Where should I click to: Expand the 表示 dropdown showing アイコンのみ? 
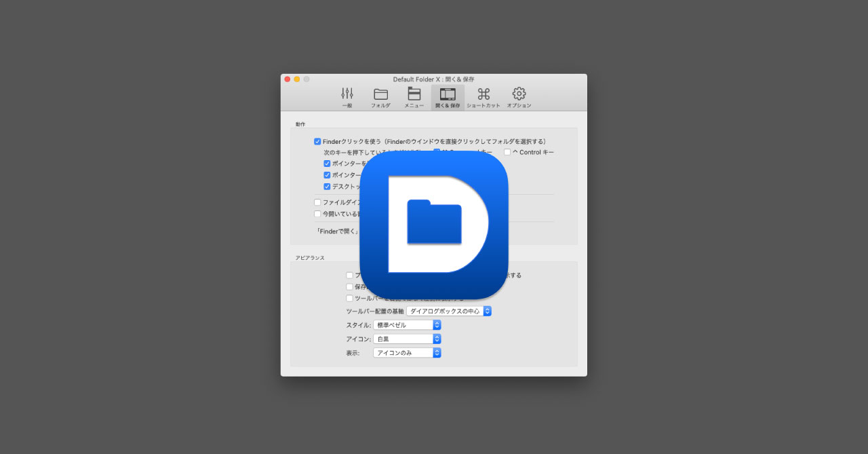tap(407, 353)
